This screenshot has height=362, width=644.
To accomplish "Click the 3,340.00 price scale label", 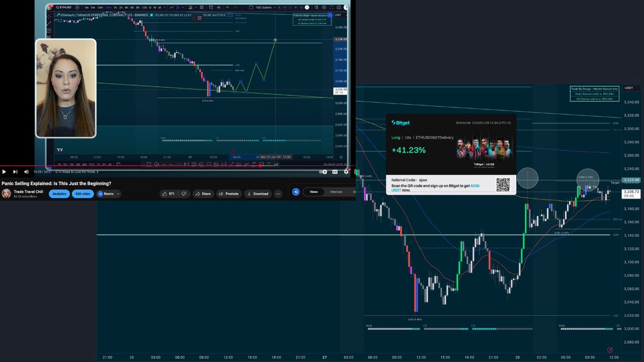I will click(632, 102).
